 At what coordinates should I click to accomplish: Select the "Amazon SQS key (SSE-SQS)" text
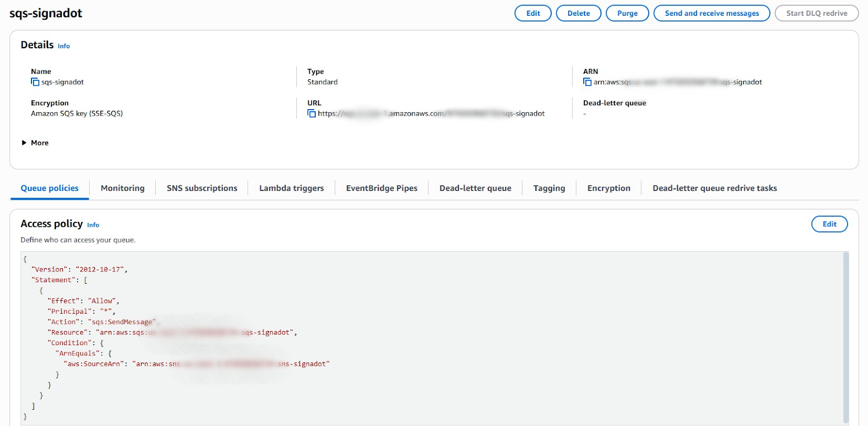(77, 113)
